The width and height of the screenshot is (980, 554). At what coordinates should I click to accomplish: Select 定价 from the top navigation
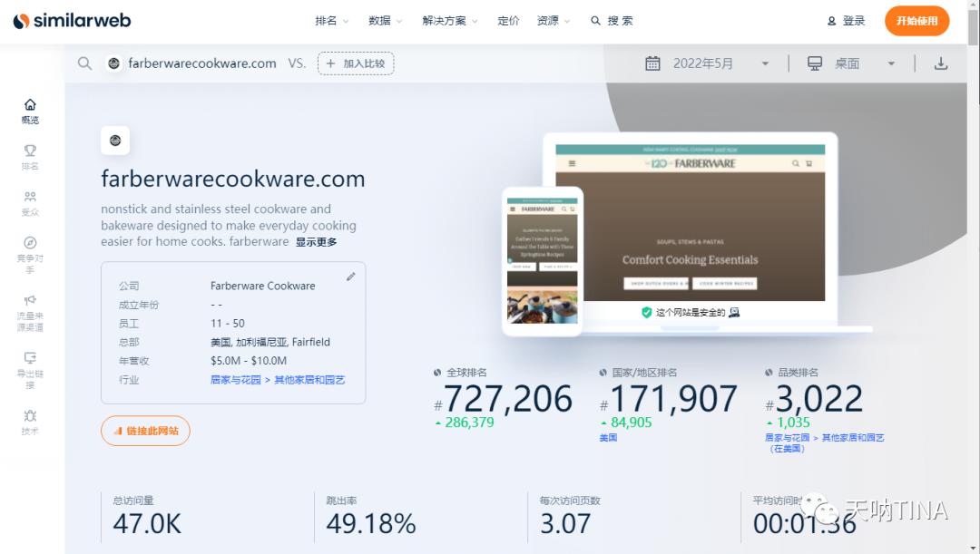click(x=508, y=20)
